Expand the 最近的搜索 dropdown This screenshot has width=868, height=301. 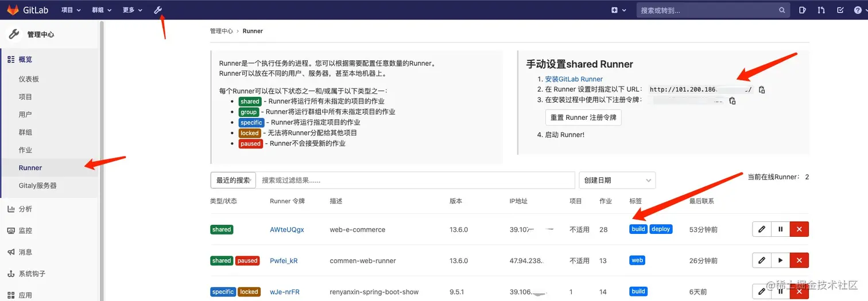click(233, 180)
